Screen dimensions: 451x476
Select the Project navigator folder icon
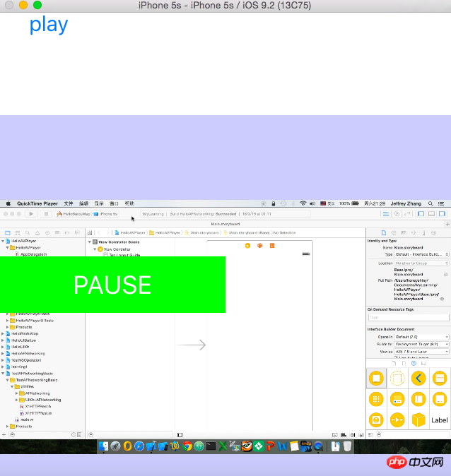click(8, 233)
